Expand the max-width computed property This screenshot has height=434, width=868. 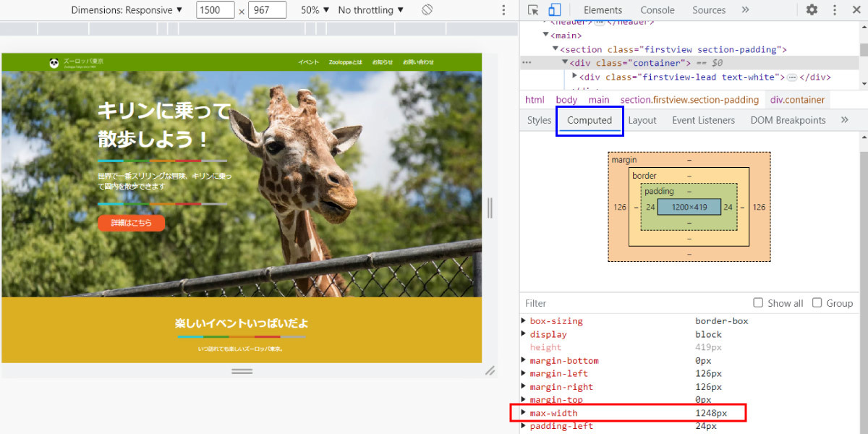click(524, 413)
